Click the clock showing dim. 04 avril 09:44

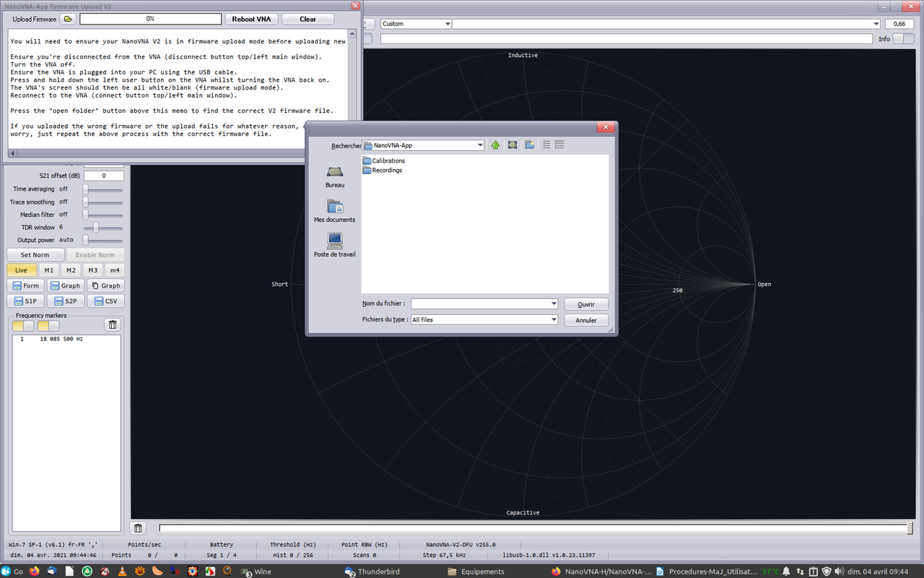(879, 571)
